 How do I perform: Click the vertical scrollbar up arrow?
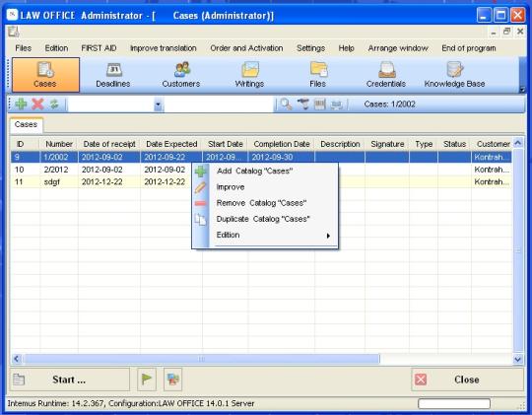tap(518, 143)
